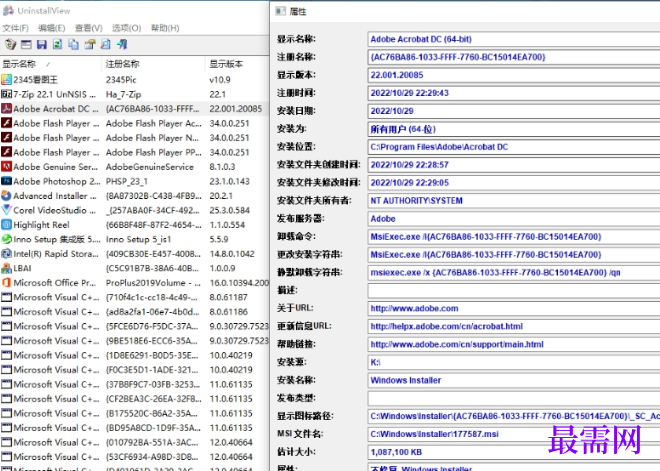Screen dimensions: 660x471
Task: Click the LBAI row icon
Action: (6, 268)
